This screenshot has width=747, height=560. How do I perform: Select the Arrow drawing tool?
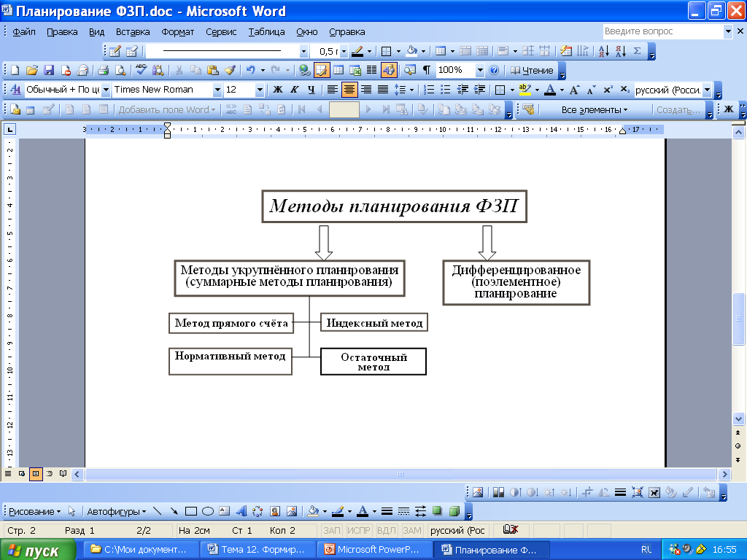pyautogui.click(x=174, y=511)
